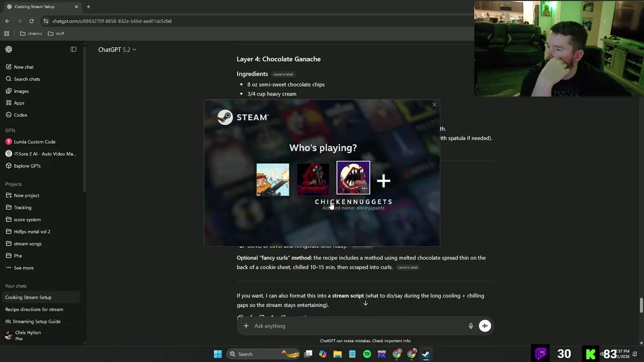Open the stuff bookmark folder
Image resolution: width=644 pixels, height=362 pixels.
point(56,34)
